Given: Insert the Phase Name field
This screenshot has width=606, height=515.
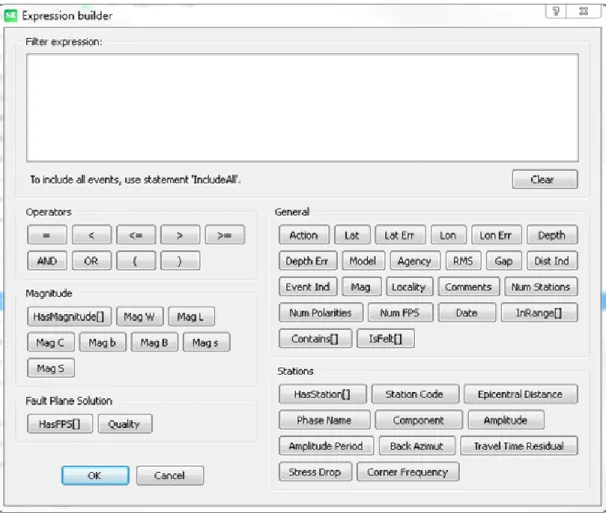Looking at the screenshot, I should [x=324, y=420].
